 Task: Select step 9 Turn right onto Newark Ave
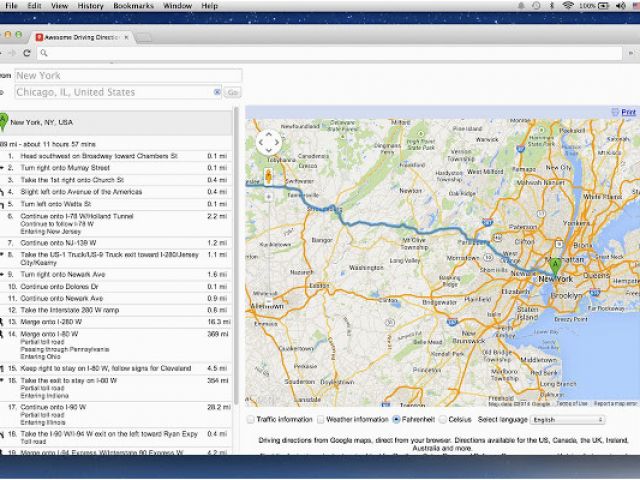116,274
